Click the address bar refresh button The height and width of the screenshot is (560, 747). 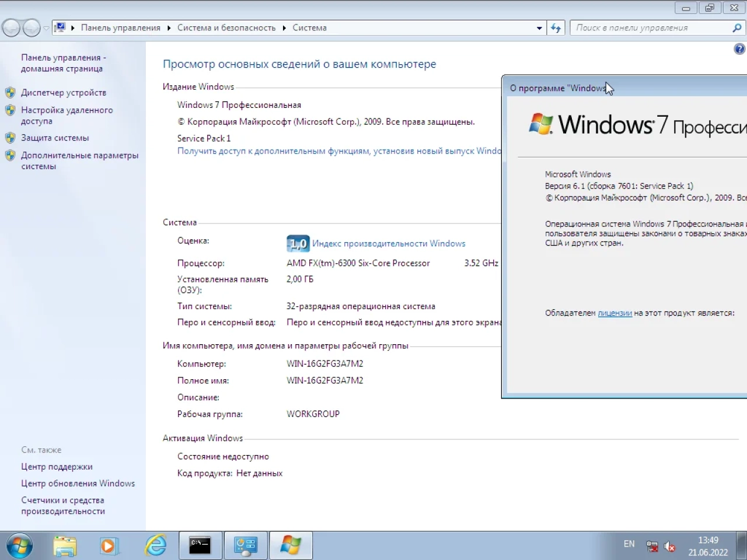556,28
